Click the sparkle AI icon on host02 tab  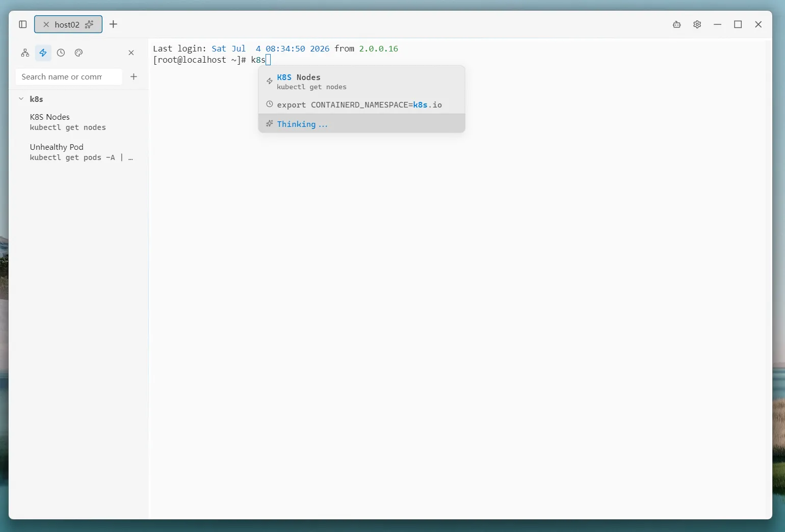pyautogui.click(x=89, y=24)
